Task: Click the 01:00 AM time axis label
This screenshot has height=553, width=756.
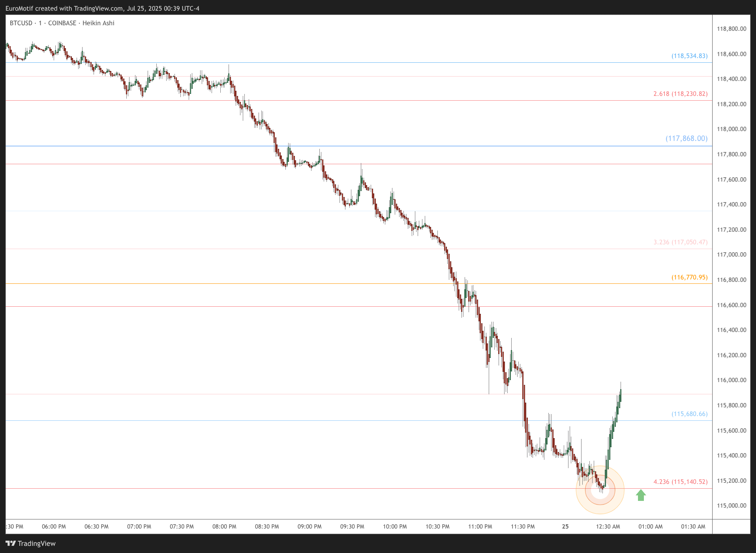Action: tap(651, 527)
